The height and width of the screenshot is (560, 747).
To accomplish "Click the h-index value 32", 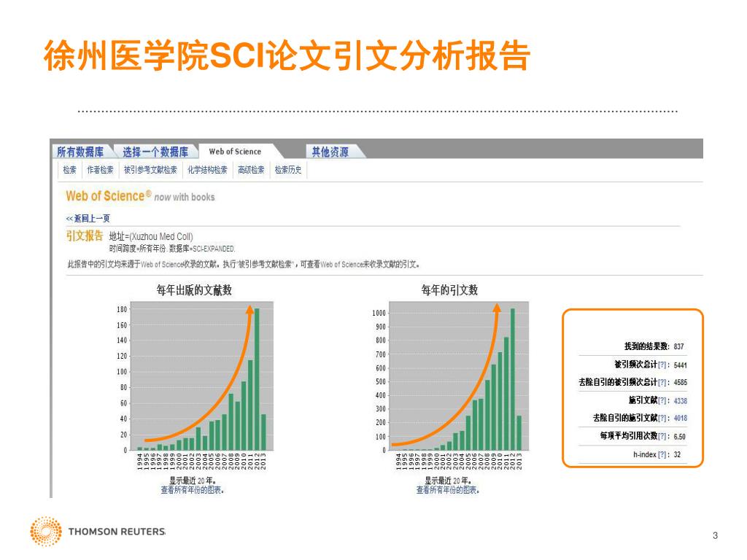I will pyautogui.click(x=678, y=455).
